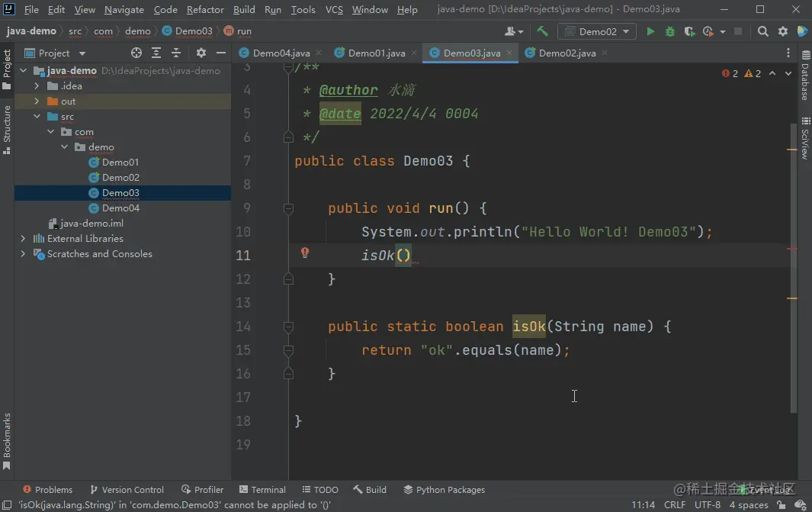Run the Demo02 configuration with green play
812x512 pixels.
(650, 31)
